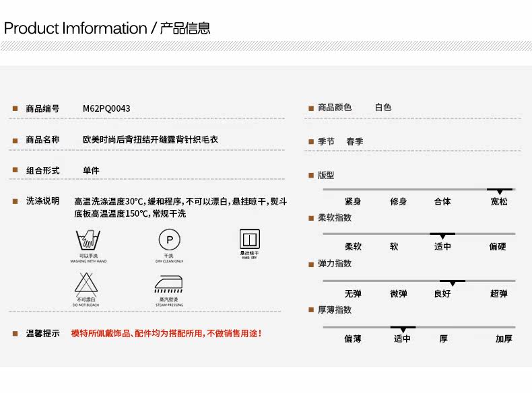The width and height of the screenshot is (532, 393).
Task: Click the 季节 label
Action: 326,141
